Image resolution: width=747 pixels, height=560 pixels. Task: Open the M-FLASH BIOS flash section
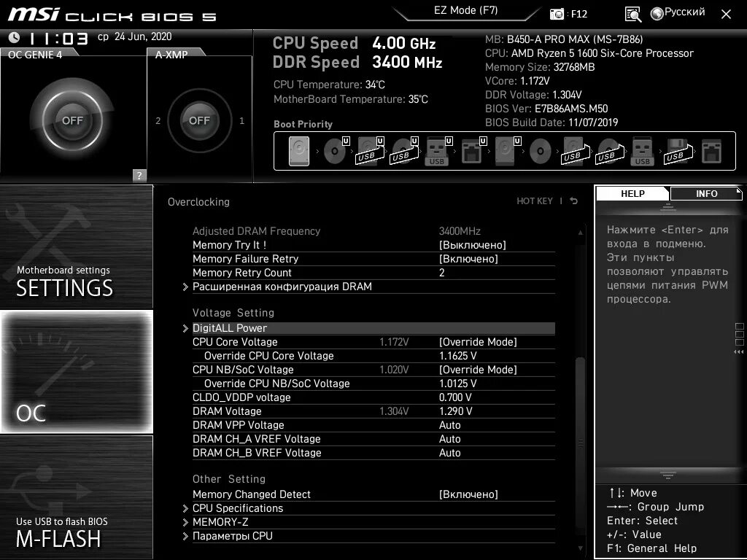76,497
